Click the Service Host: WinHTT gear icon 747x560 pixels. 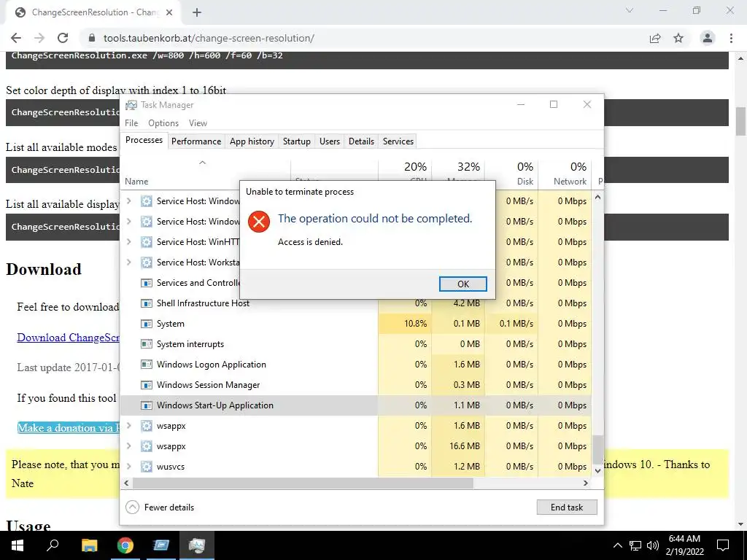pyautogui.click(x=146, y=242)
